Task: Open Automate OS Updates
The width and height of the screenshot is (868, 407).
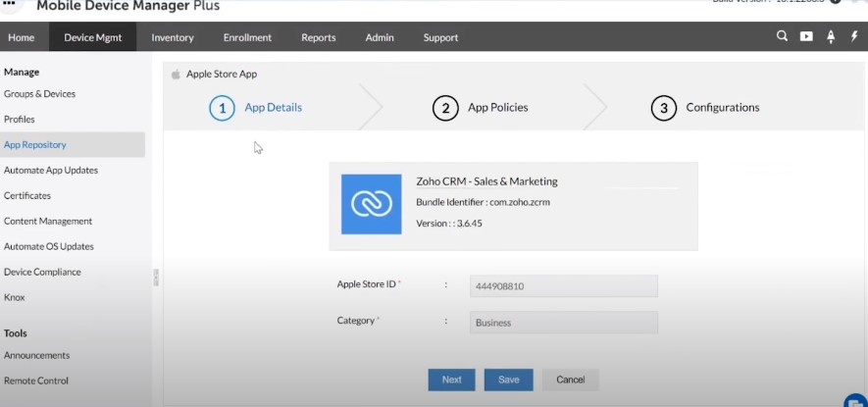Action: click(x=49, y=246)
